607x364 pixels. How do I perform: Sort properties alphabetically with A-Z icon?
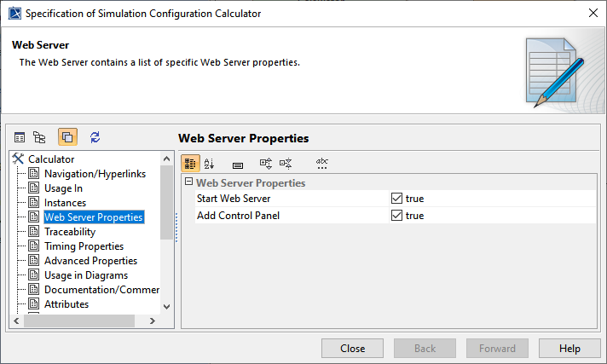211,164
